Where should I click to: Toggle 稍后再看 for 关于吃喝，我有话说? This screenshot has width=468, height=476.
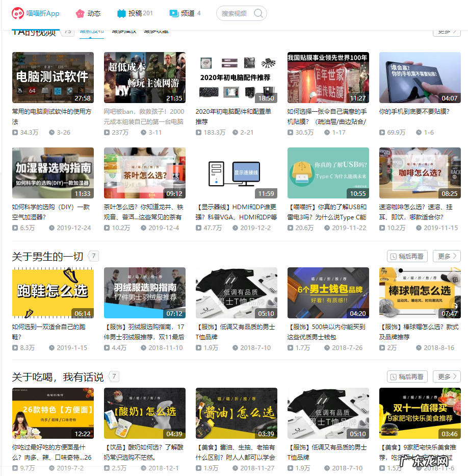[407, 377]
